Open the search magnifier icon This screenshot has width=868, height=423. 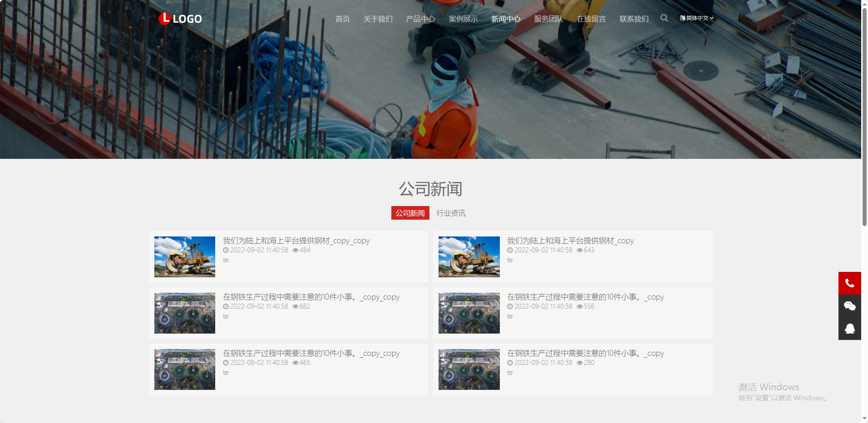coord(664,18)
